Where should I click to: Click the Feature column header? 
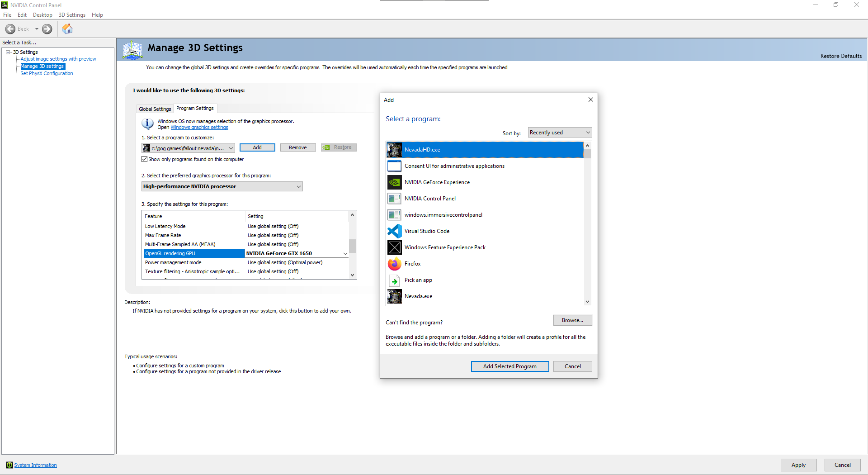tap(194, 216)
